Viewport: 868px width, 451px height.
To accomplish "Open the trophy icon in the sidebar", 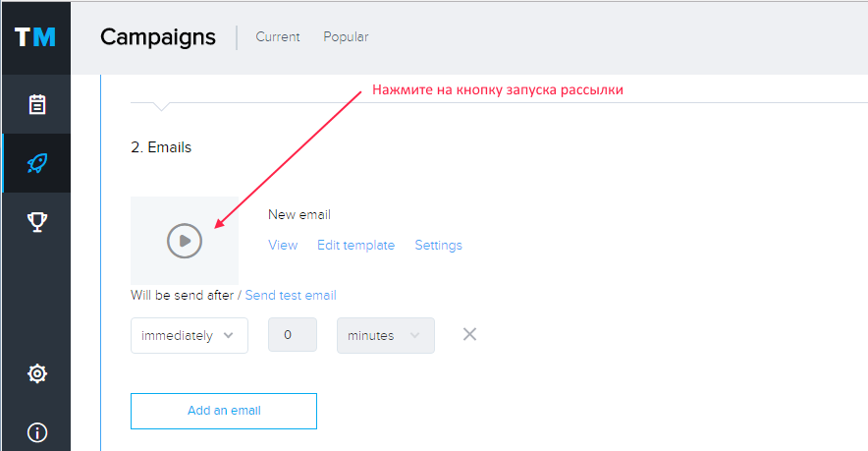I will [x=37, y=222].
